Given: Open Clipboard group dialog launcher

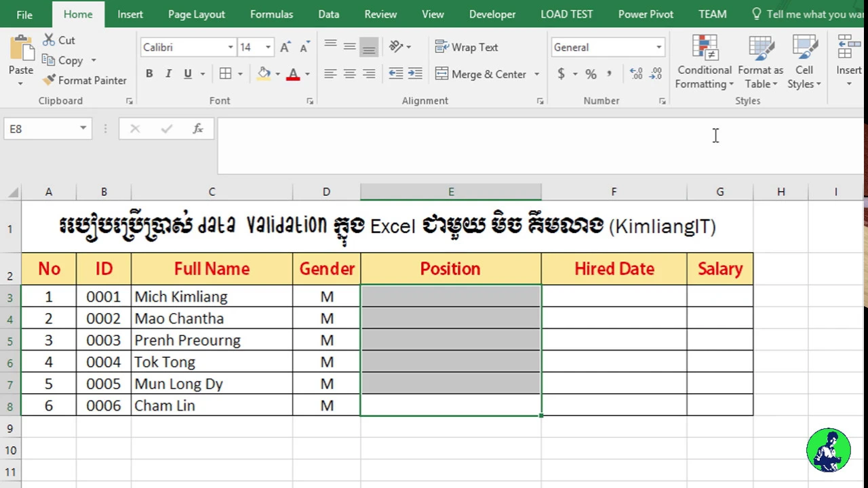Looking at the screenshot, I should click(x=130, y=101).
